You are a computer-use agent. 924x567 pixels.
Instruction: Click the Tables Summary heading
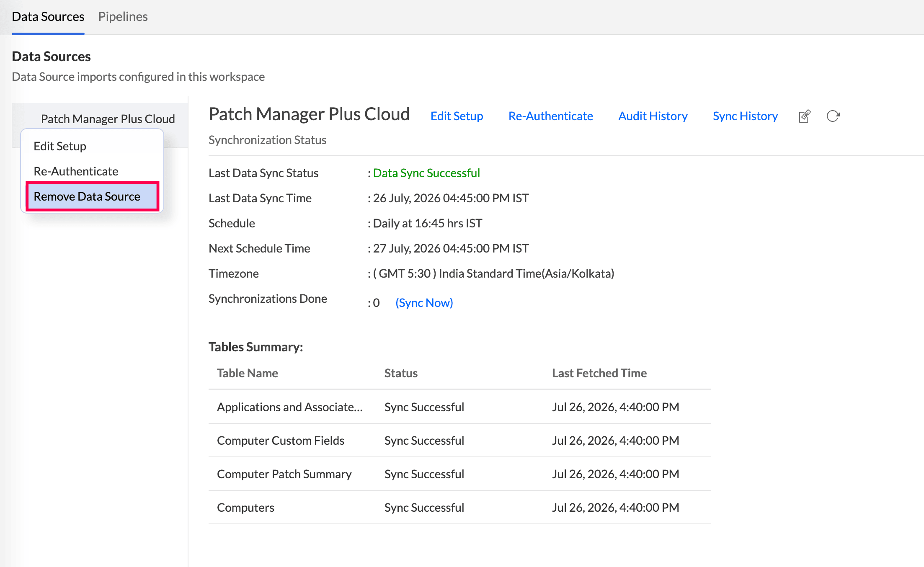[256, 347]
